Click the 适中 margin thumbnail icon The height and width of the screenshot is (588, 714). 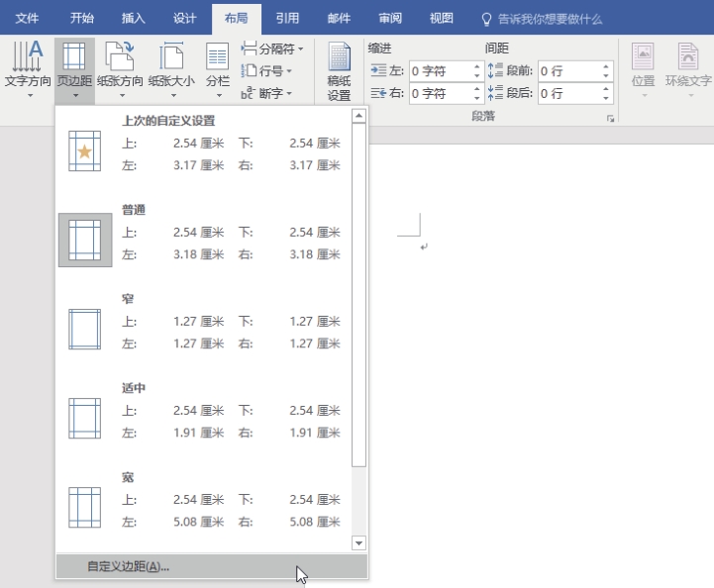pyautogui.click(x=85, y=419)
